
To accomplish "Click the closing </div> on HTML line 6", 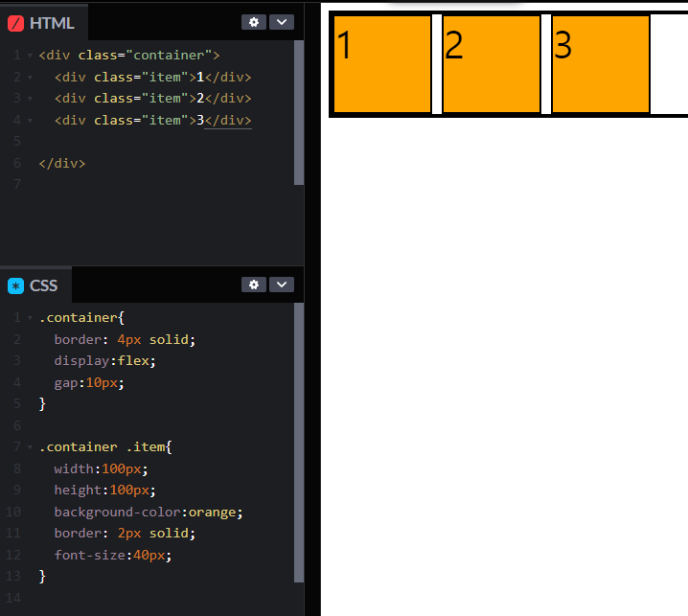I will [x=62, y=164].
